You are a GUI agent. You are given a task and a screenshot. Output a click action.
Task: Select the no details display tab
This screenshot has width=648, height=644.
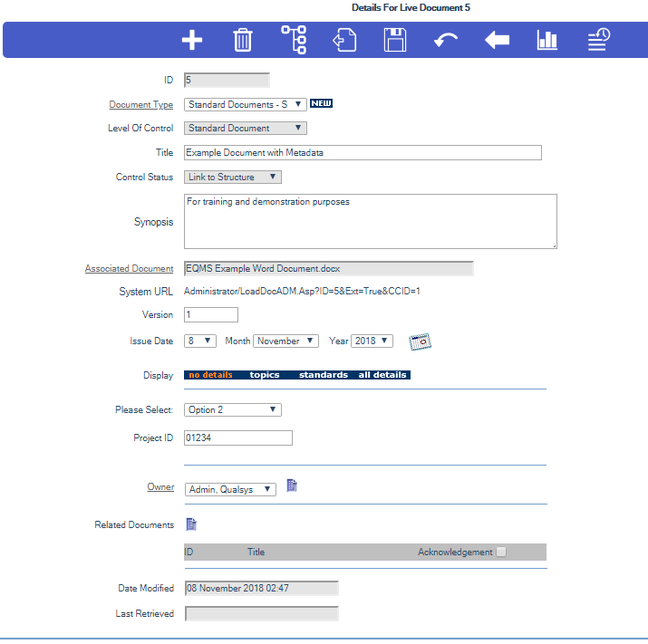click(x=210, y=375)
